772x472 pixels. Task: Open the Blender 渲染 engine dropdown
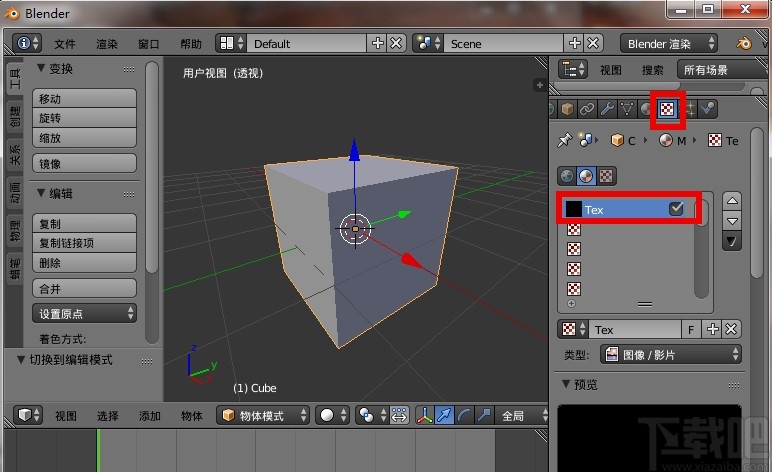pyautogui.click(x=669, y=43)
